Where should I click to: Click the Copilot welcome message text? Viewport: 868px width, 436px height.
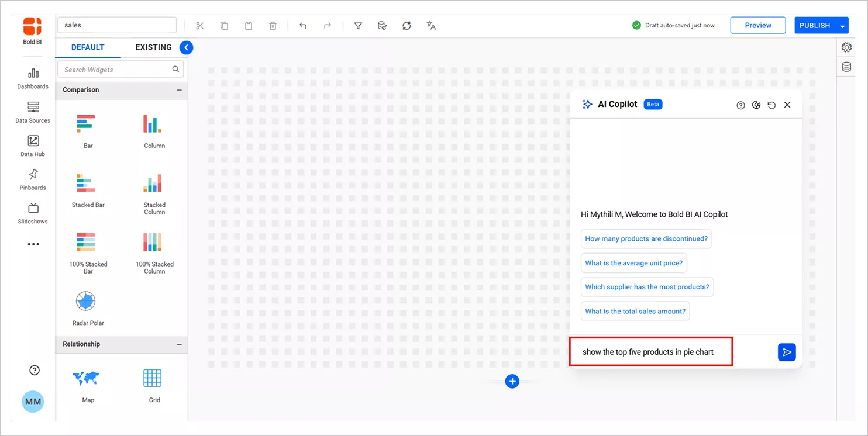click(655, 214)
